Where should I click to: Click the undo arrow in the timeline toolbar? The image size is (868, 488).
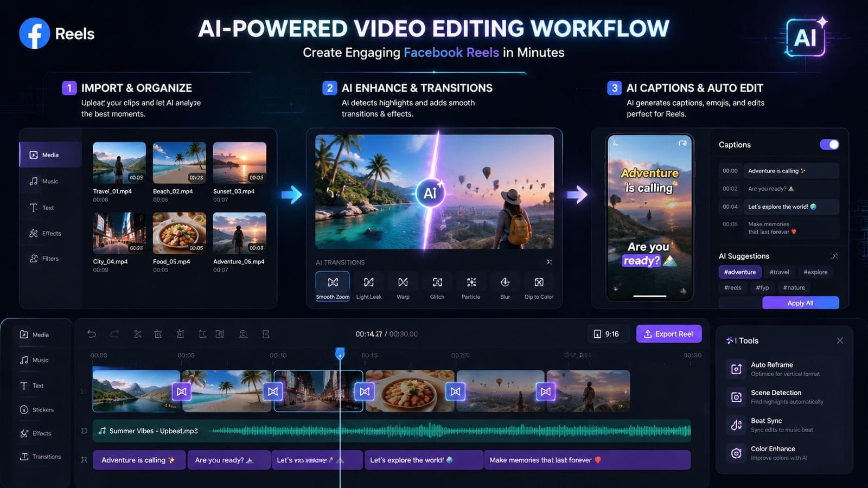(x=92, y=334)
